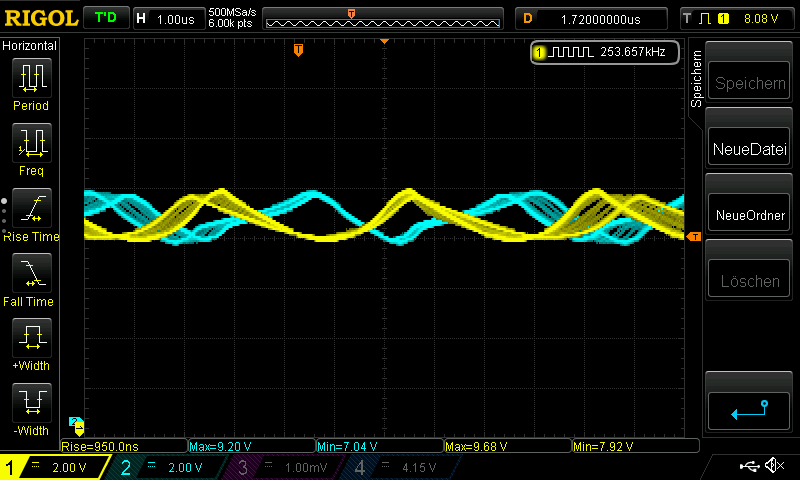This screenshot has height=480, width=800.
Task: Click the T'D trigger status indicator
Action: click(106, 18)
